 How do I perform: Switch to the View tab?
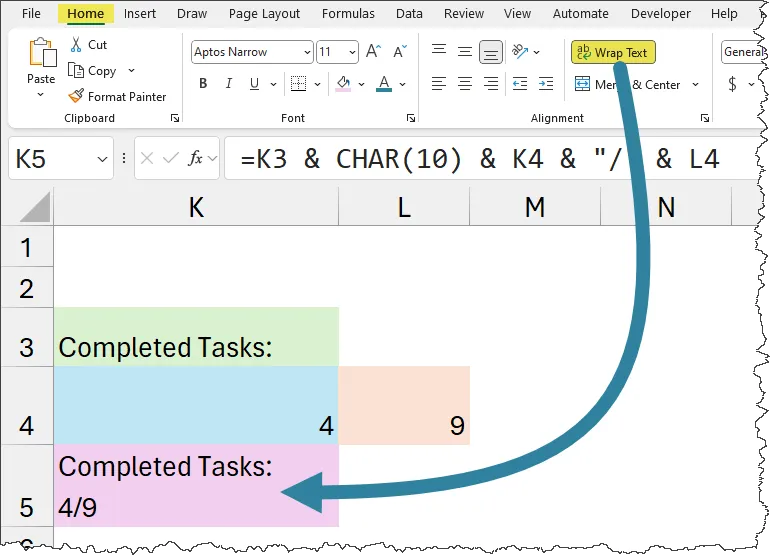[x=517, y=13]
